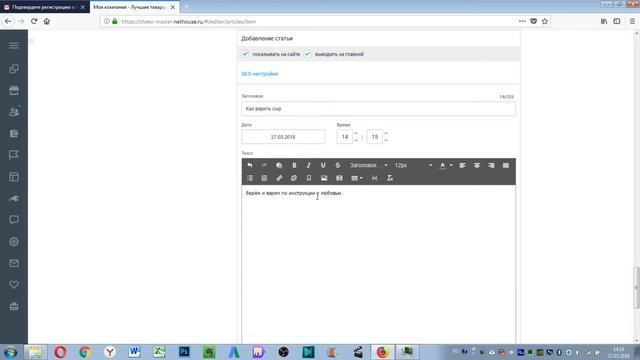Click the paste icon in editor toolbar
The height and width of the screenshot is (360, 640).
pos(279,165)
